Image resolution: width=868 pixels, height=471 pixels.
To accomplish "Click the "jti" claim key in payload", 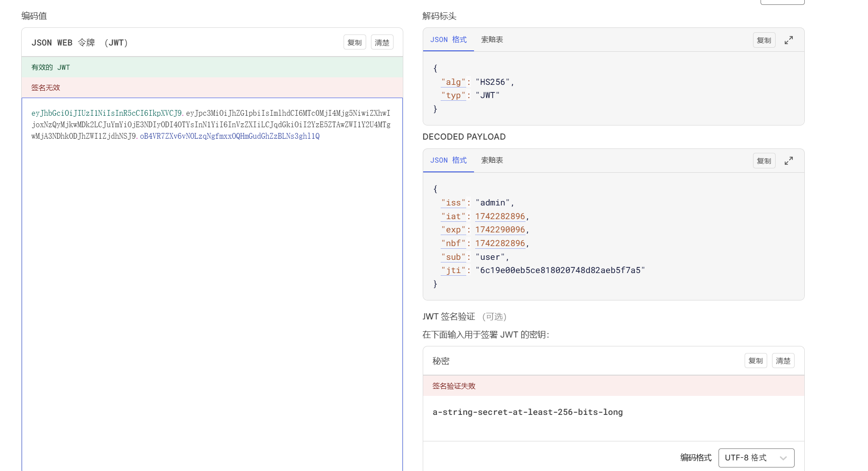I will 453,270.
